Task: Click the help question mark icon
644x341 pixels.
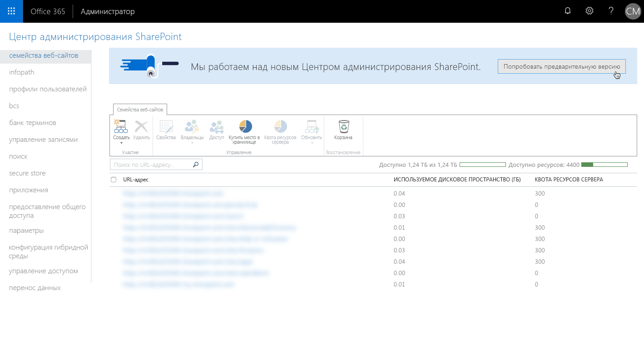Action: pos(611,11)
